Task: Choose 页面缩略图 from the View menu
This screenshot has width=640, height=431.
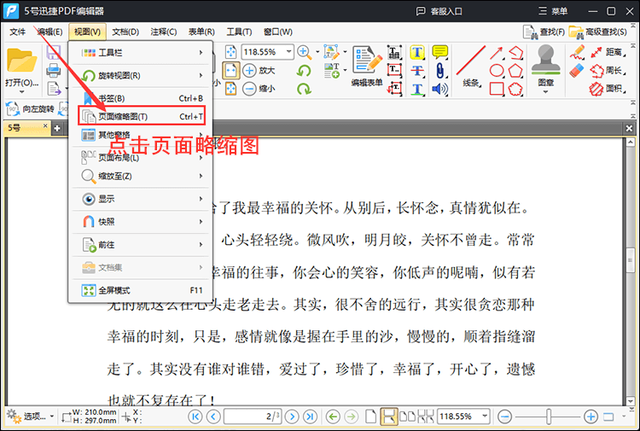Action: pos(141,116)
